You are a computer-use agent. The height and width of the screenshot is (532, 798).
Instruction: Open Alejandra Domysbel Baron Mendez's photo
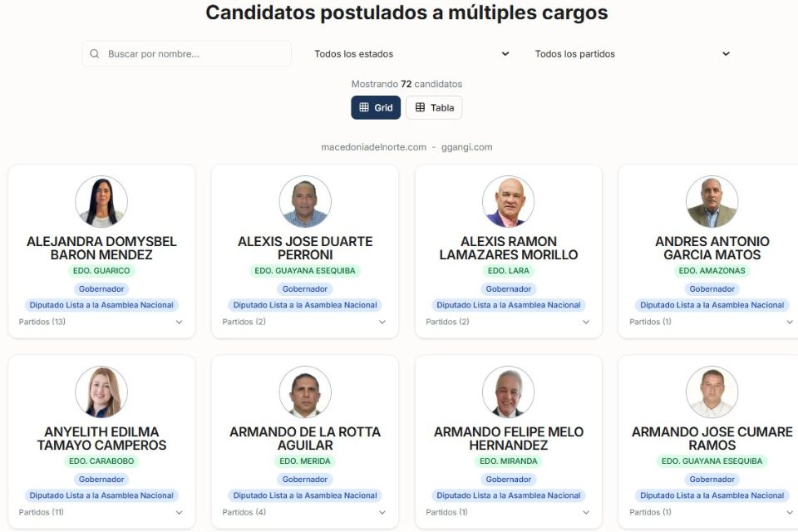point(101,202)
